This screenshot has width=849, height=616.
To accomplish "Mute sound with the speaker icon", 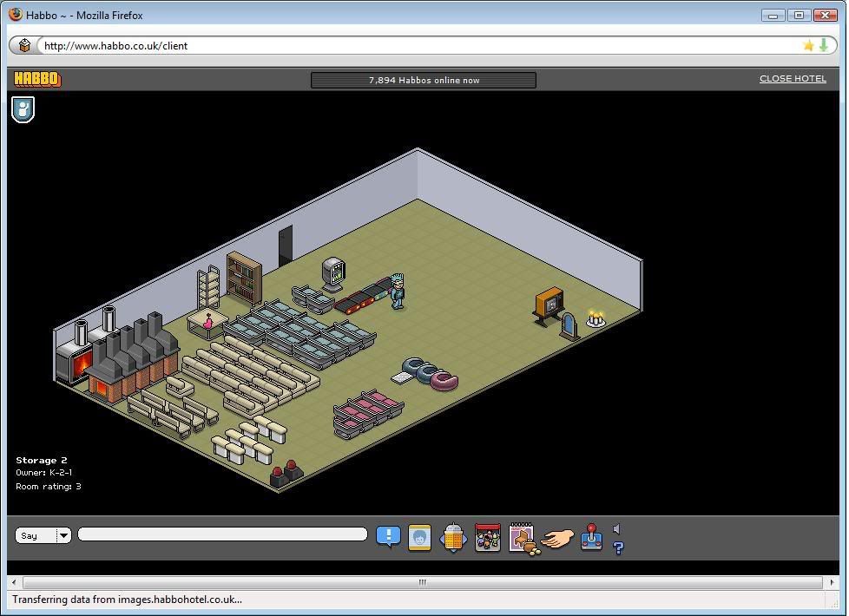I will [617, 528].
